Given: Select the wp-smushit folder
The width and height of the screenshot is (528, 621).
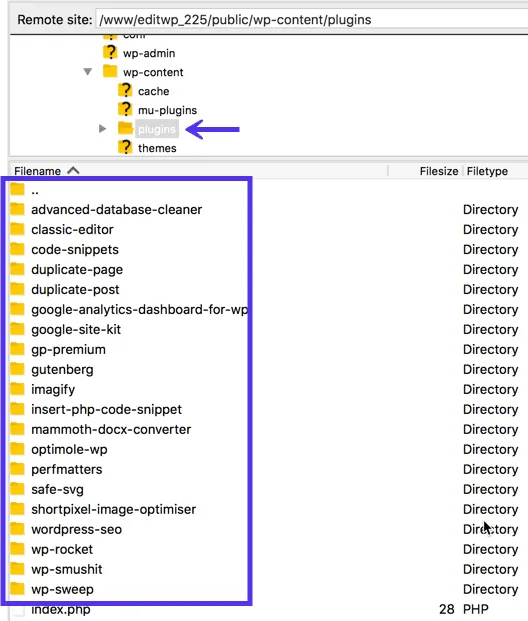Looking at the screenshot, I should click(x=67, y=570).
